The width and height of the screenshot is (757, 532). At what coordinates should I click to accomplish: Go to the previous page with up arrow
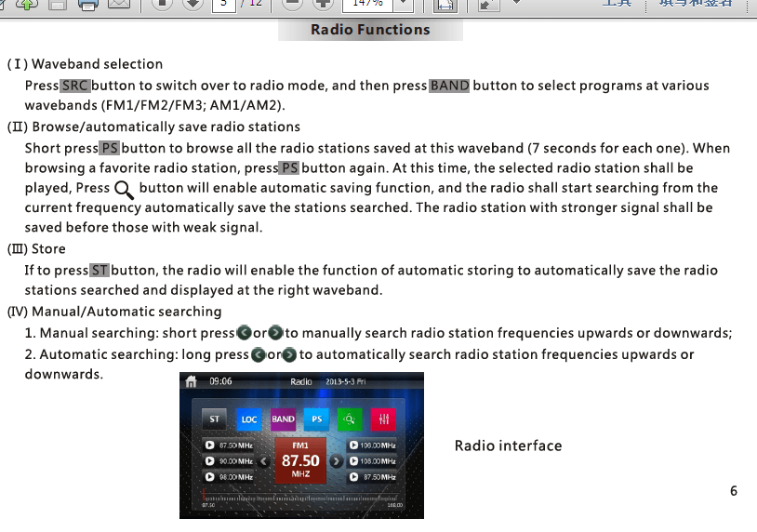162,4
